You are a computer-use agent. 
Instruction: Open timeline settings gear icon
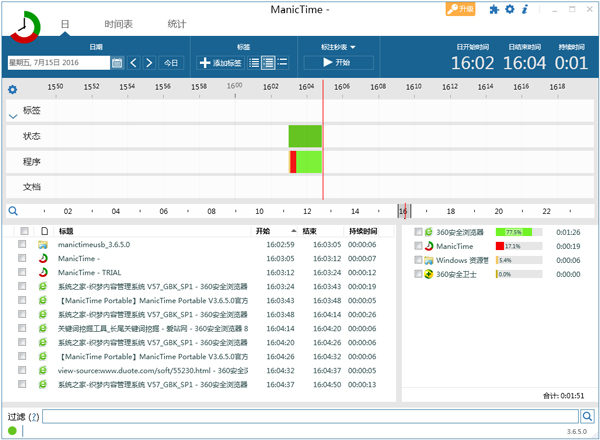[13, 90]
